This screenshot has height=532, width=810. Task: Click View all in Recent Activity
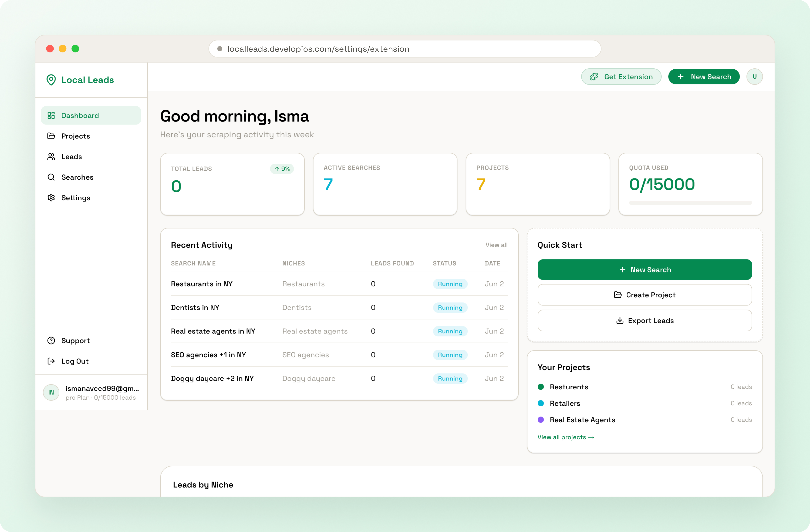click(x=497, y=245)
